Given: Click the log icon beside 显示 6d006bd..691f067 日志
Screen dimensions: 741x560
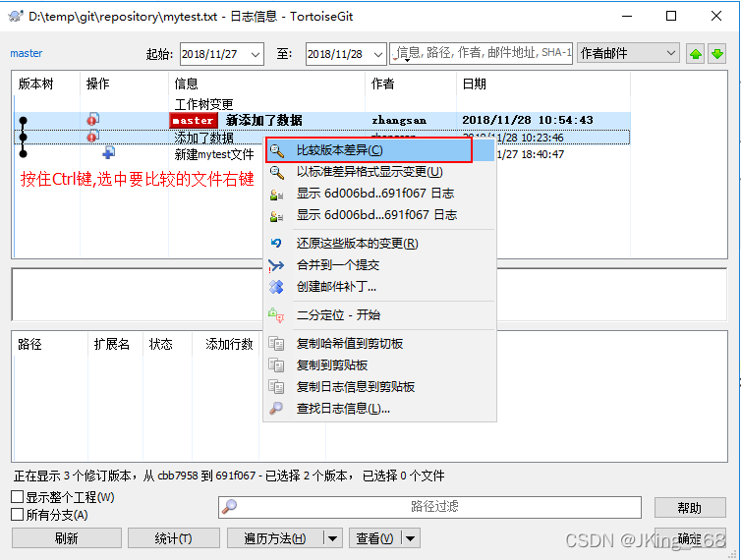Looking at the screenshot, I should click(276, 195).
